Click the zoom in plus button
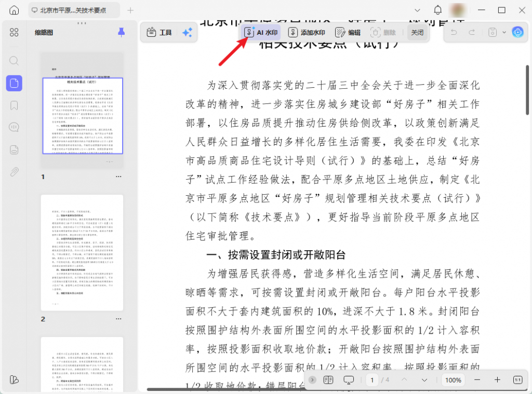Image resolution: width=532 pixels, height=394 pixels. click(497, 380)
